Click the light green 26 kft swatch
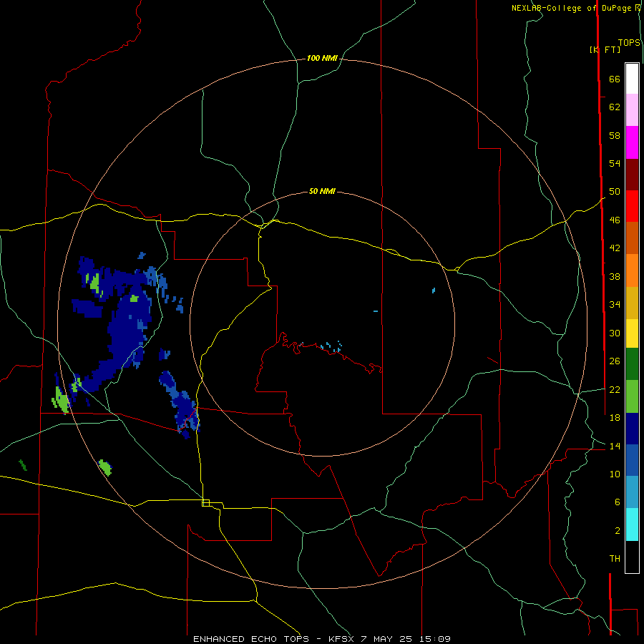 click(632, 396)
